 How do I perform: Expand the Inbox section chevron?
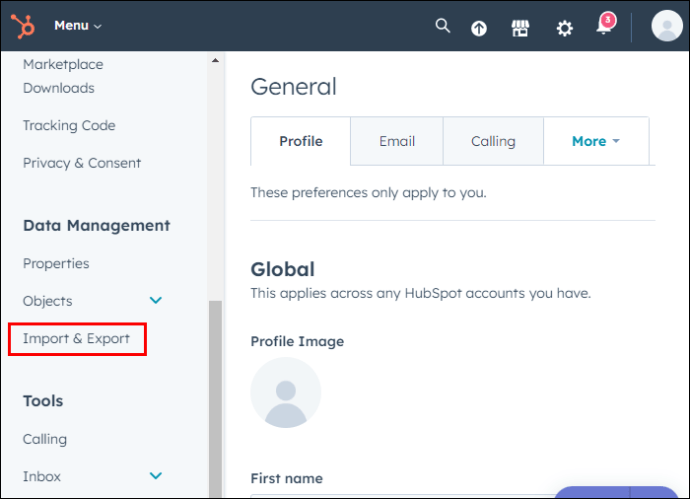click(x=156, y=476)
